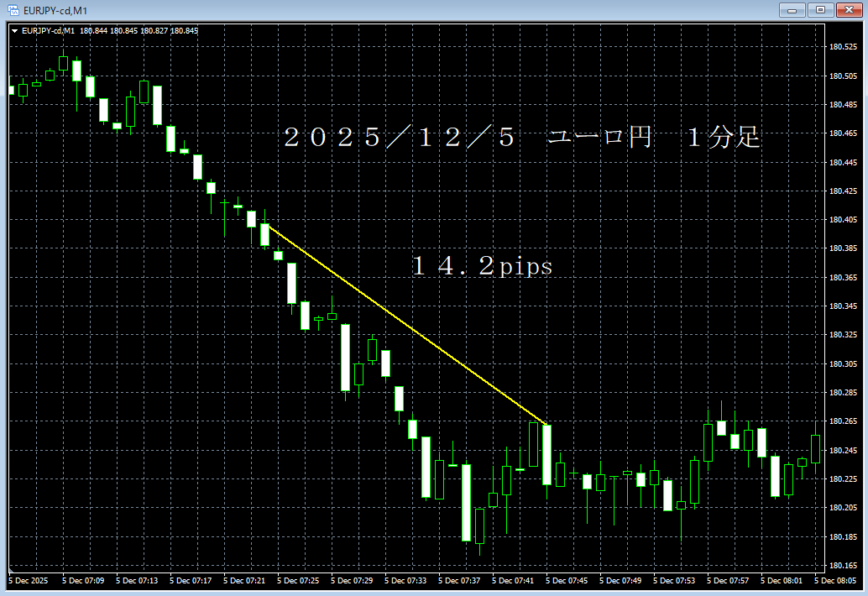Click the "2025/12/5 ユーロ円 1分足" chart title text

pyautogui.click(x=522, y=139)
